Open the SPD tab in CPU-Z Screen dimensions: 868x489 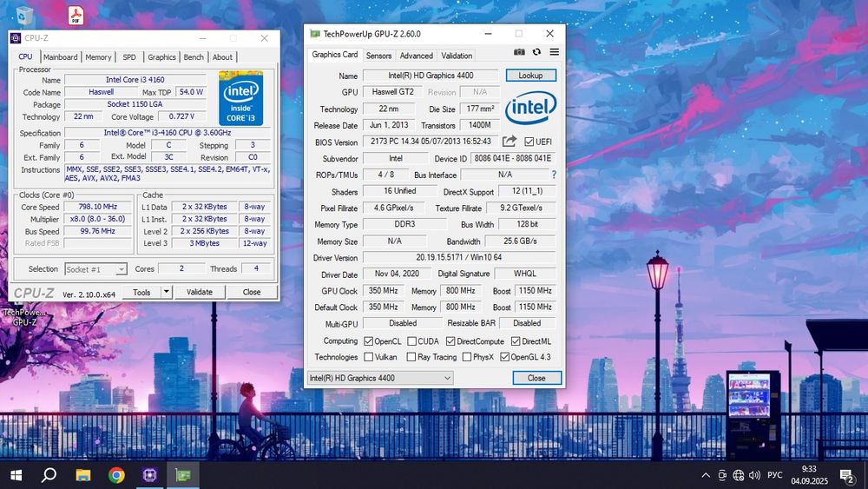pos(129,57)
